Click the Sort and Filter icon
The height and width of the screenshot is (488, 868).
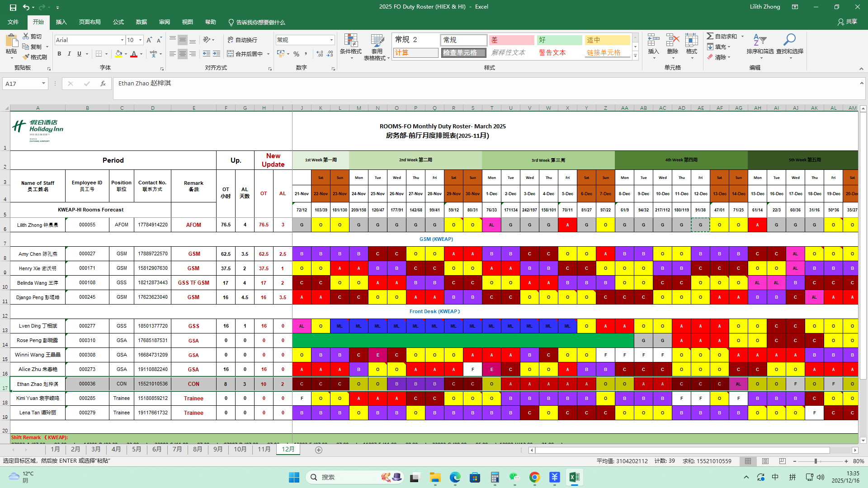click(760, 41)
